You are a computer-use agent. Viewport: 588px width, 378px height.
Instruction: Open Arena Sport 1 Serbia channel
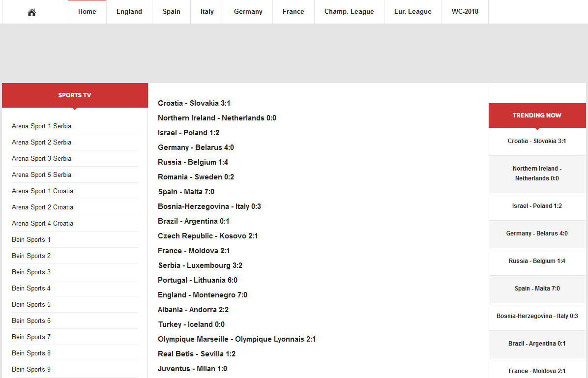pos(41,126)
